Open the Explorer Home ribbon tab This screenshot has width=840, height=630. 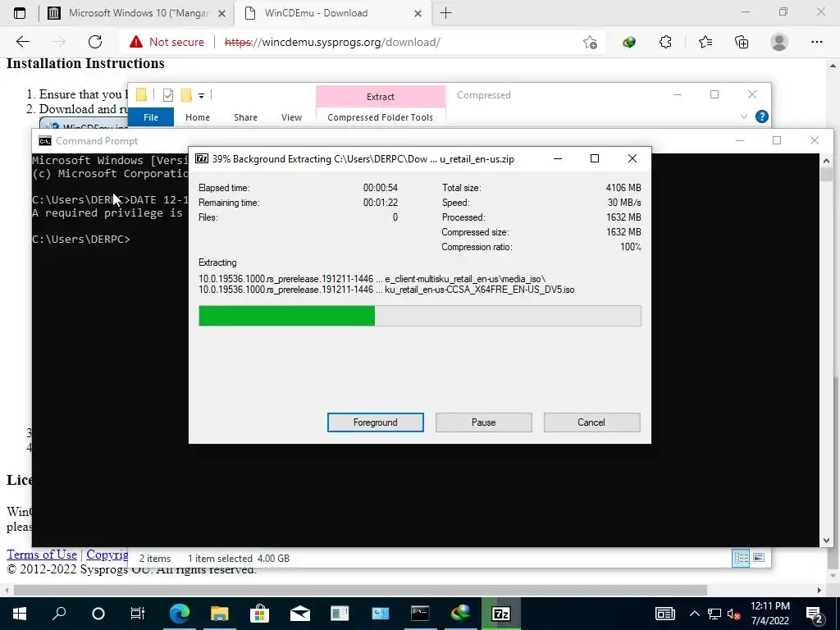[198, 116]
